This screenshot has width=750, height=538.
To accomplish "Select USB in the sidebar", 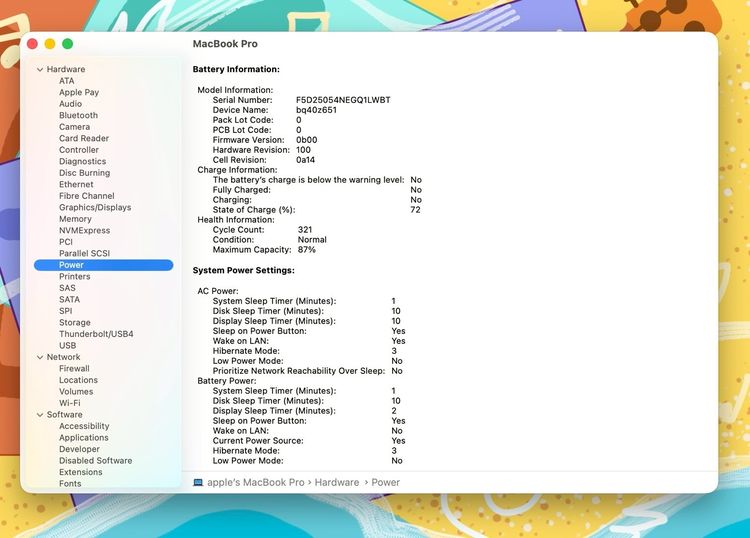I will click(67, 345).
